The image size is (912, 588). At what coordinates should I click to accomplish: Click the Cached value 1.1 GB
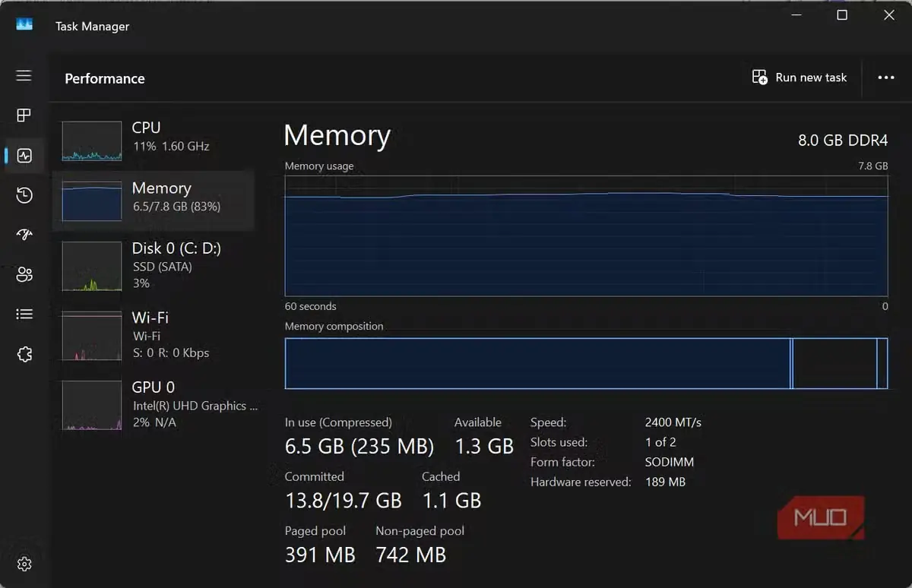pos(451,500)
